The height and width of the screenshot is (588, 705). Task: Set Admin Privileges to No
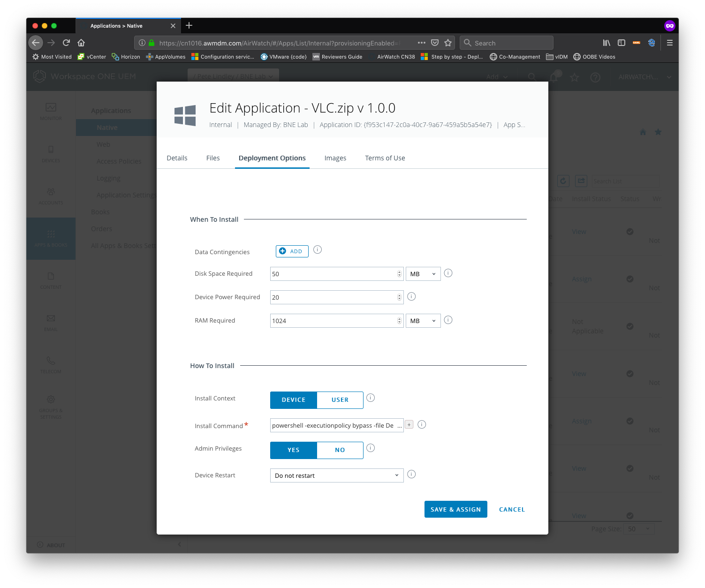[x=340, y=450]
